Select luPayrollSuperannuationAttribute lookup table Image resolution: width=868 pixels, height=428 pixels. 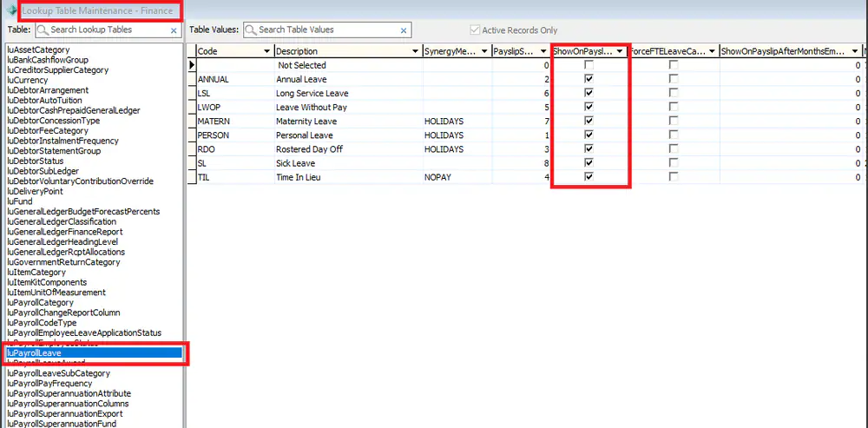pyautogui.click(x=69, y=393)
